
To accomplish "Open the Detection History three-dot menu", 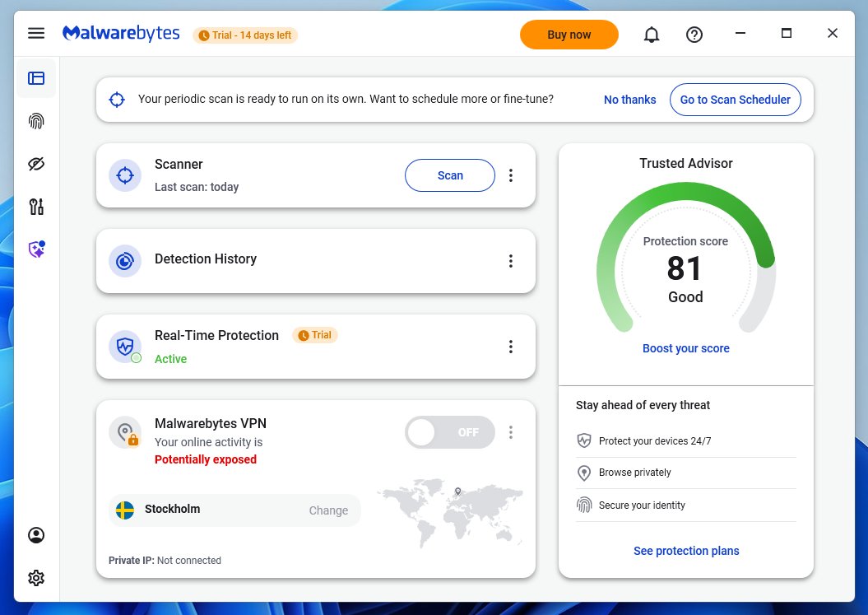I will pos(511,261).
